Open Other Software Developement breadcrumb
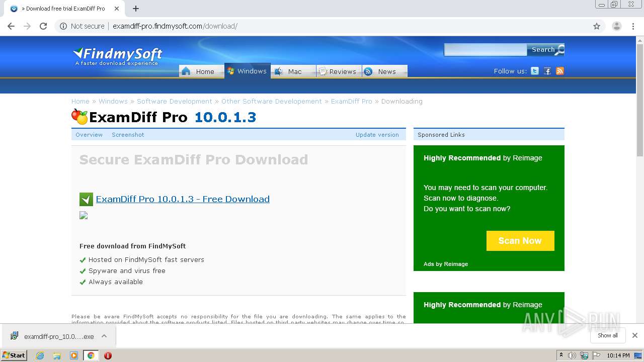 pos(272,101)
